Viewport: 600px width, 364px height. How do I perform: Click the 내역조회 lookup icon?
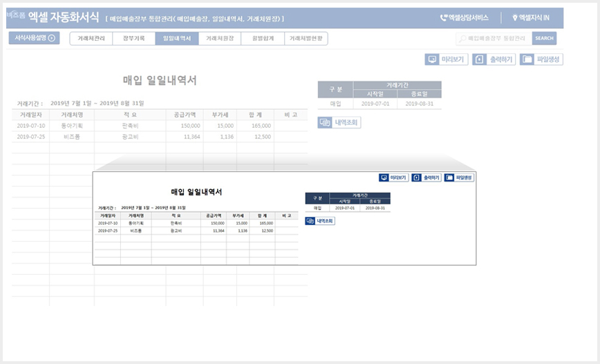(325, 122)
